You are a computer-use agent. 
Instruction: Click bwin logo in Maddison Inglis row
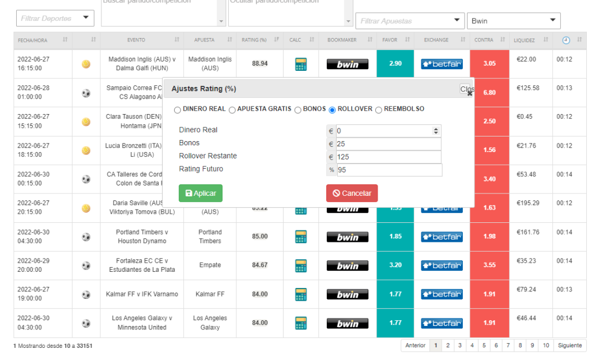click(x=347, y=64)
